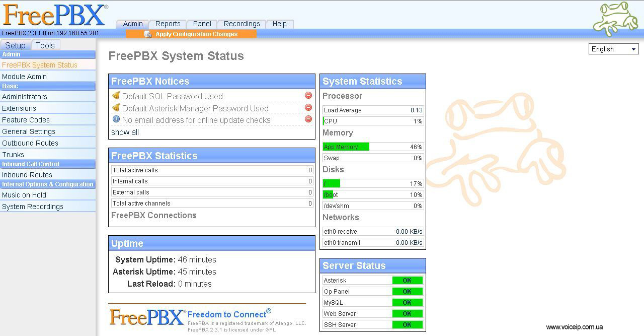Viewport: 644px width, 336px height.
Task: Click MySQL OK status indicator
Action: point(407,303)
